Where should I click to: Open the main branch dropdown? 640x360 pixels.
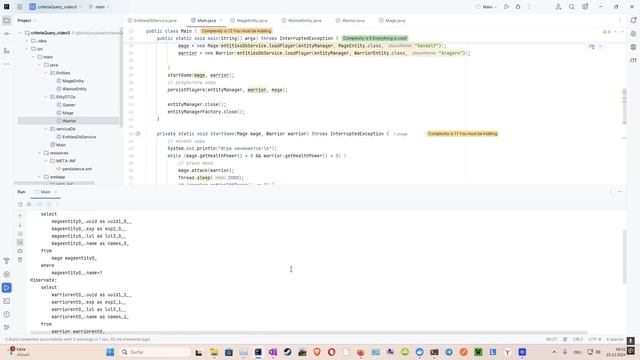99,7
